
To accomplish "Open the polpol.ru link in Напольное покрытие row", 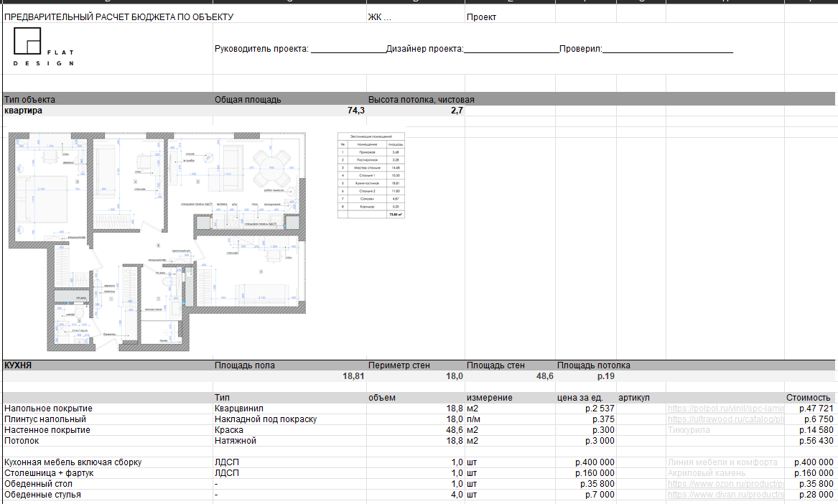I will point(725,409).
